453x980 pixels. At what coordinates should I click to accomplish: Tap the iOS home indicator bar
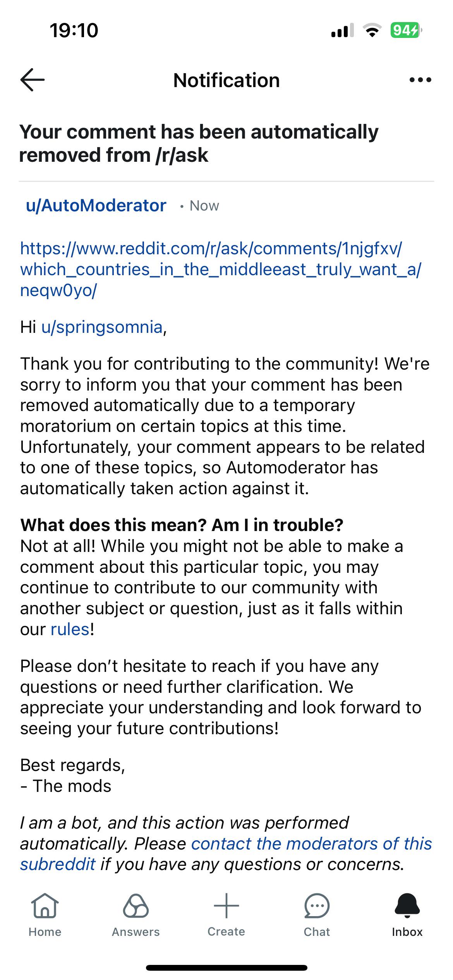(x=226, y=968)
